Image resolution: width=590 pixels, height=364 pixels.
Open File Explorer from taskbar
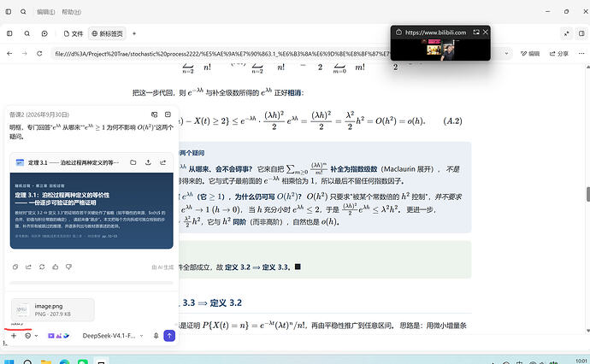click(x=46, y=361)
